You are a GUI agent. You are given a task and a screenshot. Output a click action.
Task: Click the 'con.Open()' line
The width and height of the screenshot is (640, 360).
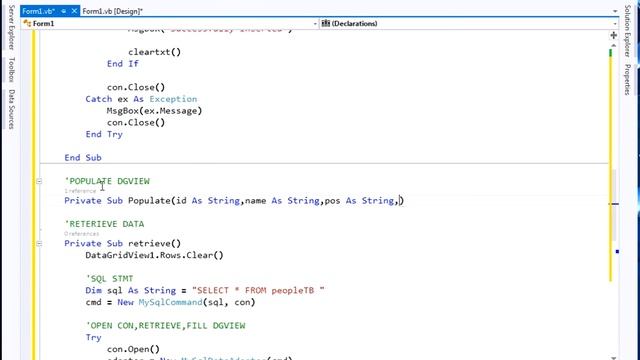[x=133, y=349]
